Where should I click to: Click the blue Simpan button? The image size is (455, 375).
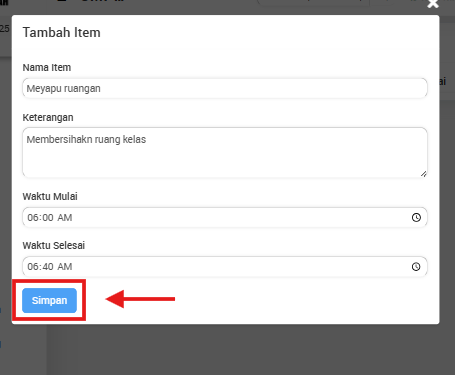[49, 300]
